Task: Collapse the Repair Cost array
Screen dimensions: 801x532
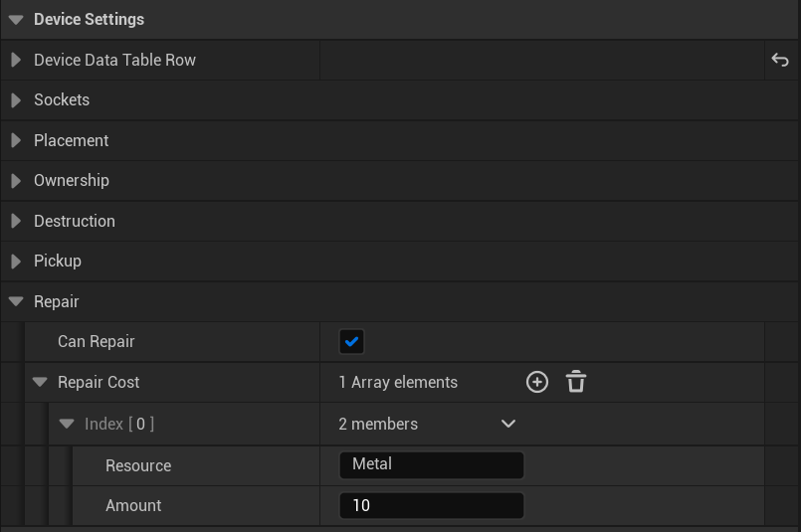Action: click(40, 383)
